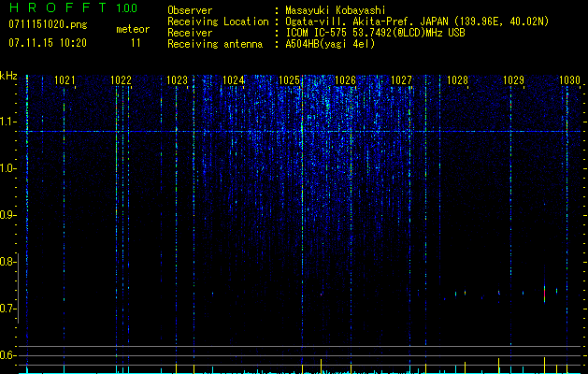Select the Ogata-vill. Akita-Pref. JAPAN location text
Viewport: 588px width, 374px height.
click(x=417, y=22)
